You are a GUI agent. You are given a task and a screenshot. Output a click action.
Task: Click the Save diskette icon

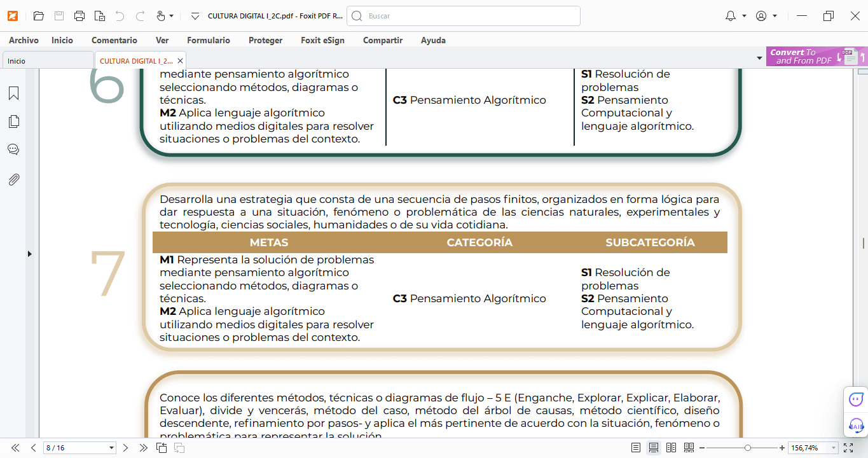point(59,16)
